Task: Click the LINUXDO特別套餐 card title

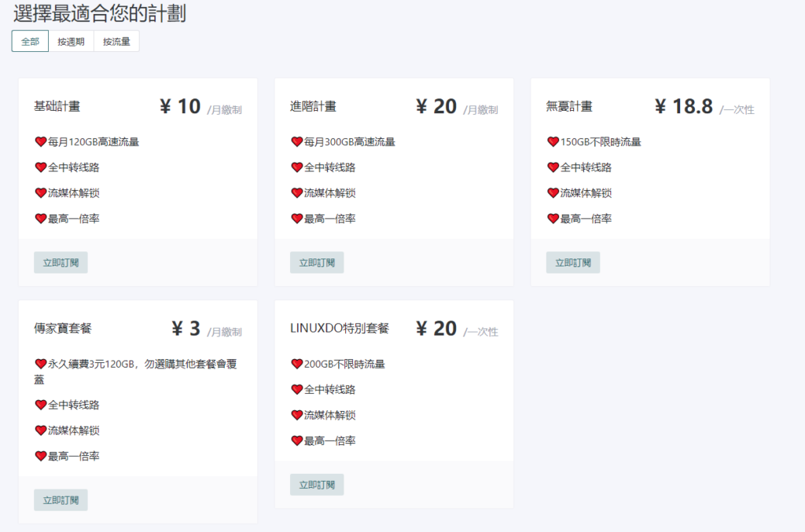Action: [340, 328]
